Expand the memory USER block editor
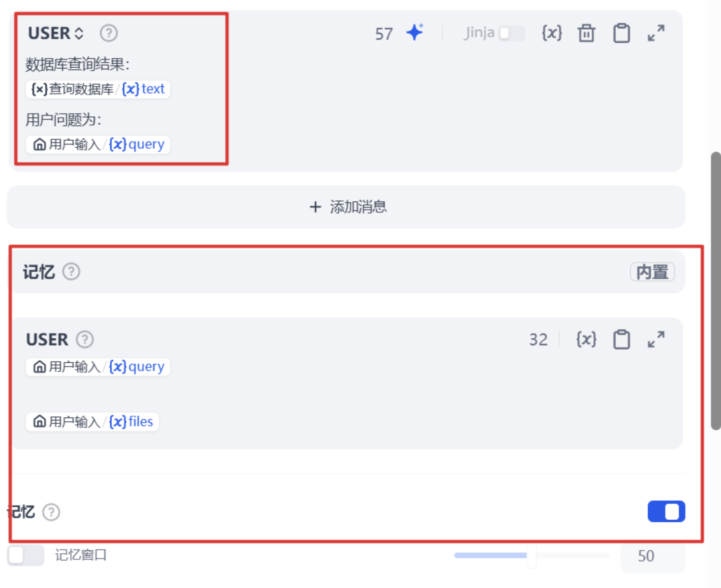 click(656, 339)
